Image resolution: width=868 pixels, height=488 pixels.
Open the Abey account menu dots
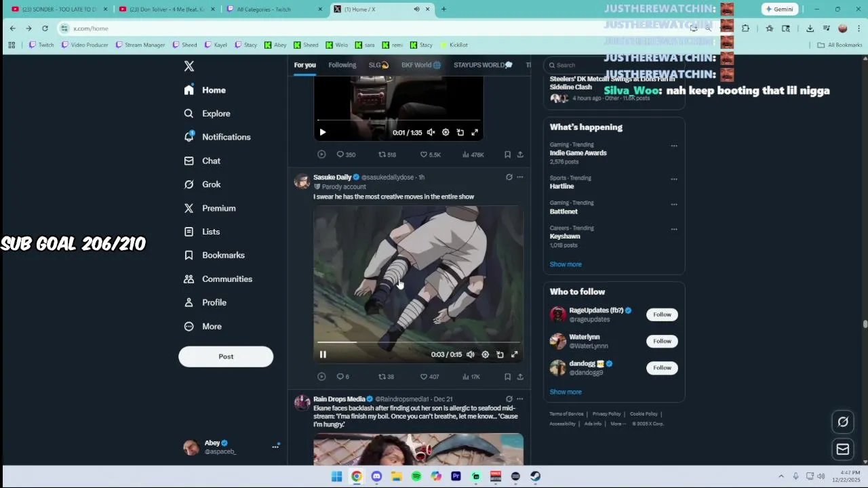coord(275,447)
